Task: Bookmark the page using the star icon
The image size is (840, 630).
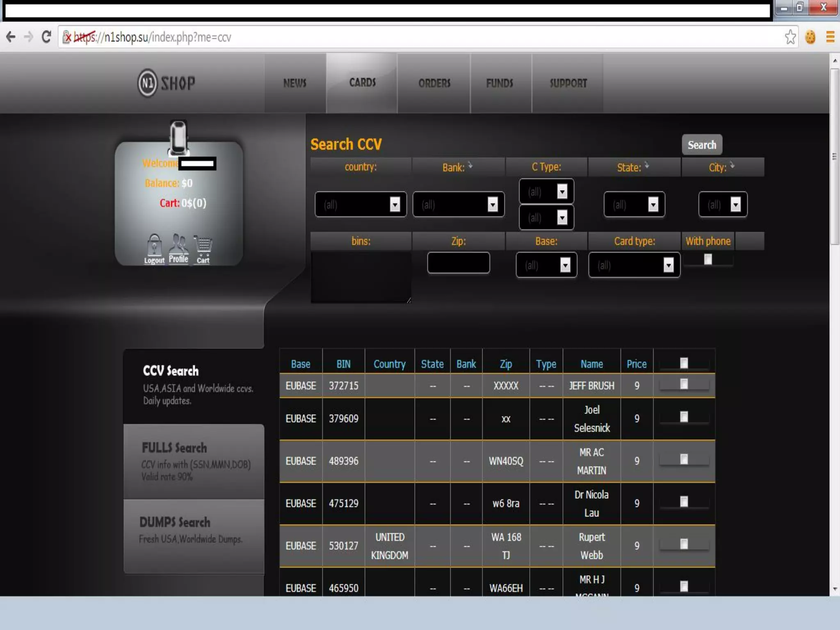Action: (x=790, y=37)
